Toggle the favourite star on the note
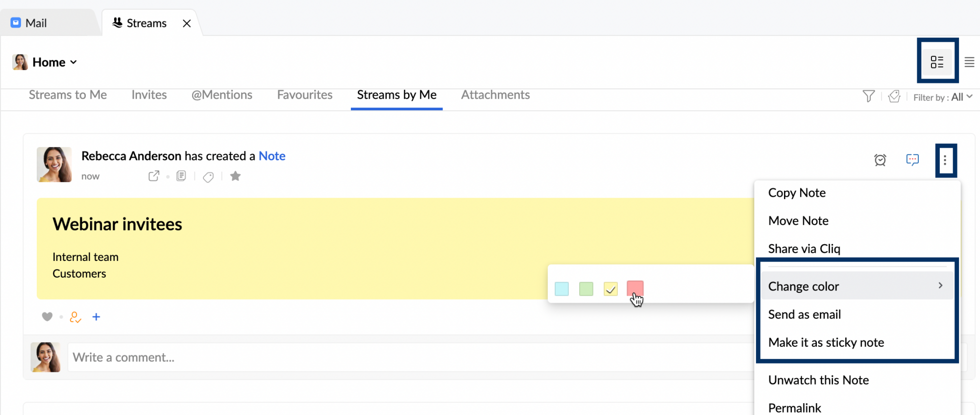This screenshot has height=415, width=980. [235, 176]
